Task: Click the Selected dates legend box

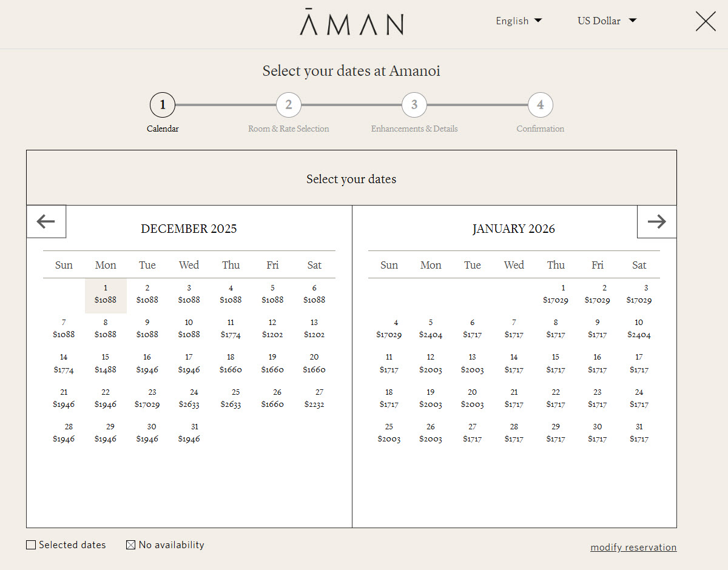Action: click(x=31, y=545)
